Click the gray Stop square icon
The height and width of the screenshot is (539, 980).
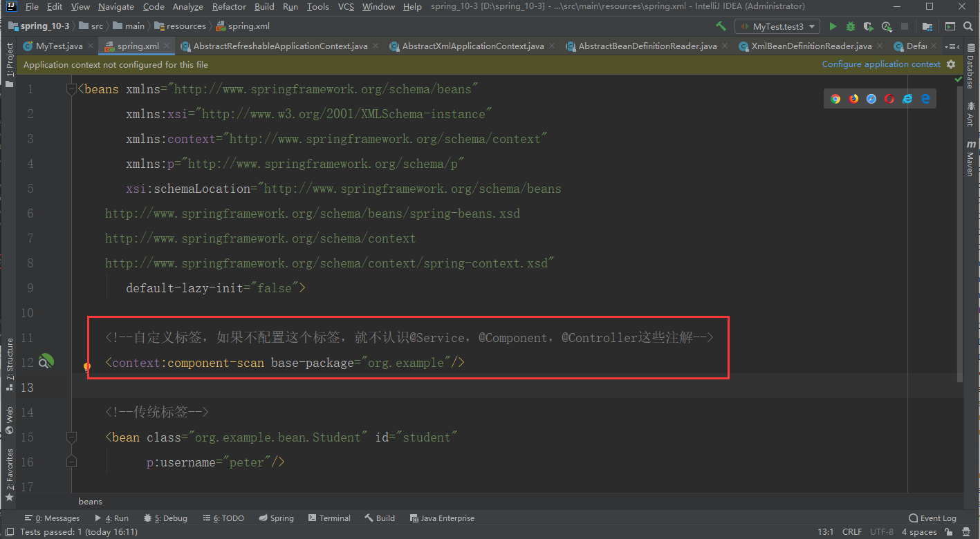[905, 26]
